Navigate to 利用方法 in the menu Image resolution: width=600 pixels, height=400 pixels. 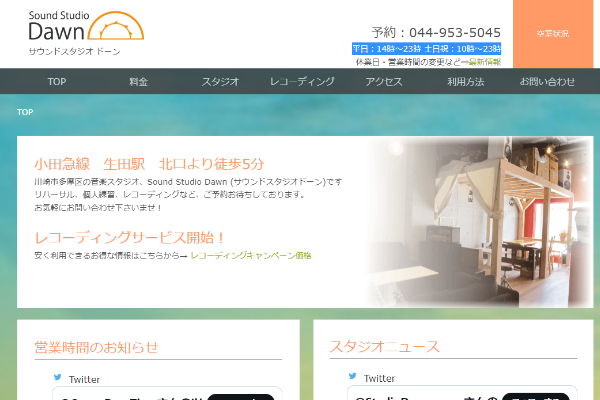(466, 82)
